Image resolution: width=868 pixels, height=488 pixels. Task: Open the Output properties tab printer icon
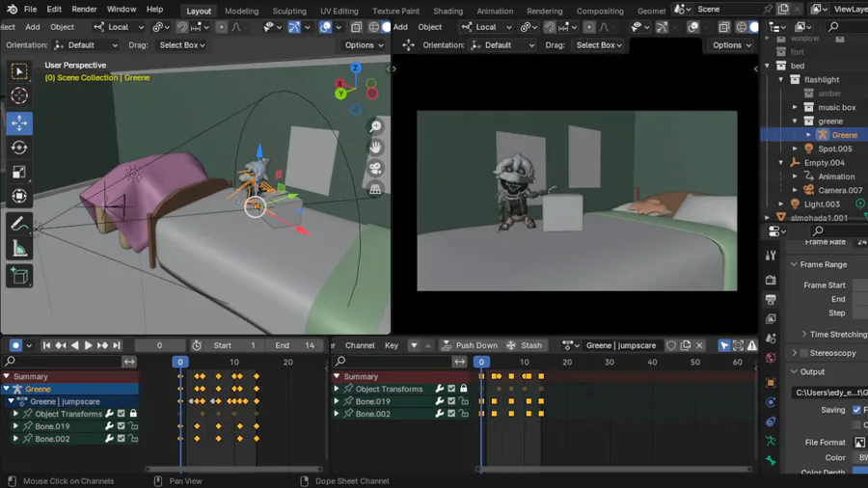[x=771, y=299]
